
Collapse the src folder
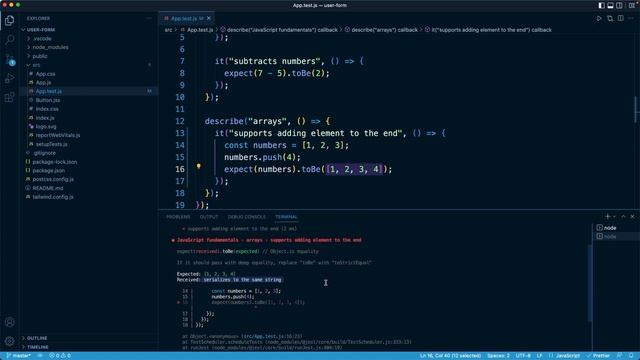pos(36,65)
